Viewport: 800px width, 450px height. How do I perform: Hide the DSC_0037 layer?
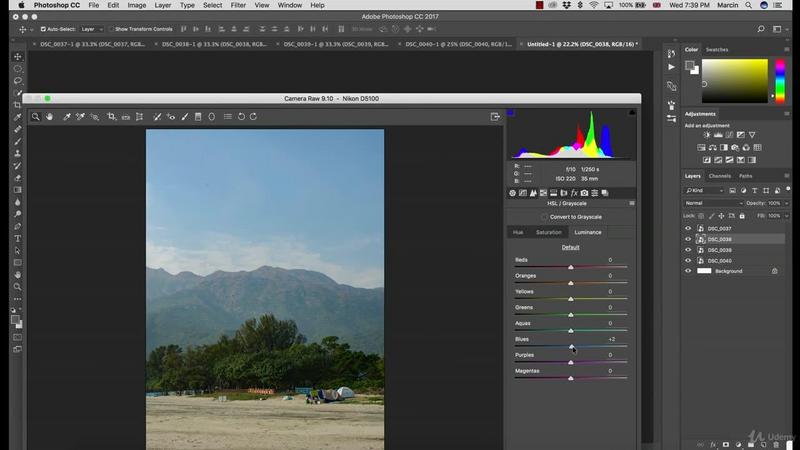point(688,229)
